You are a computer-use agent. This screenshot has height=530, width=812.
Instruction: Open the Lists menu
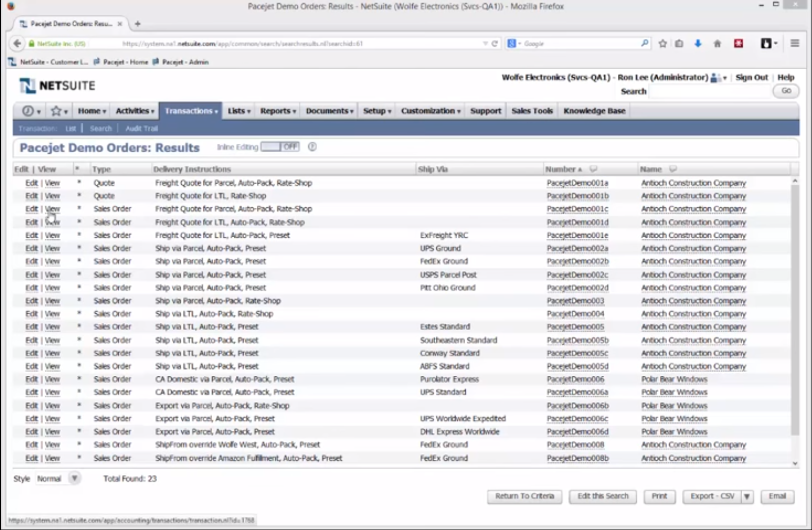239,111
